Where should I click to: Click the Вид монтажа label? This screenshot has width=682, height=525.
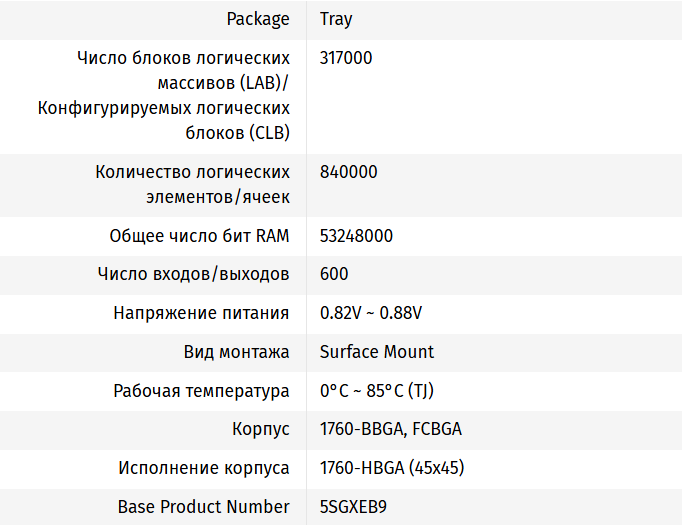[x=236, y=352]
